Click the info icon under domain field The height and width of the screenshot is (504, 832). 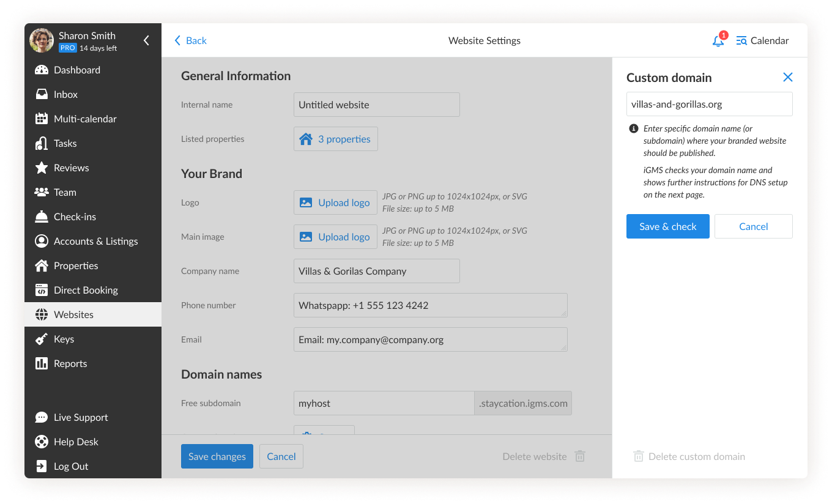coord(634,129)
